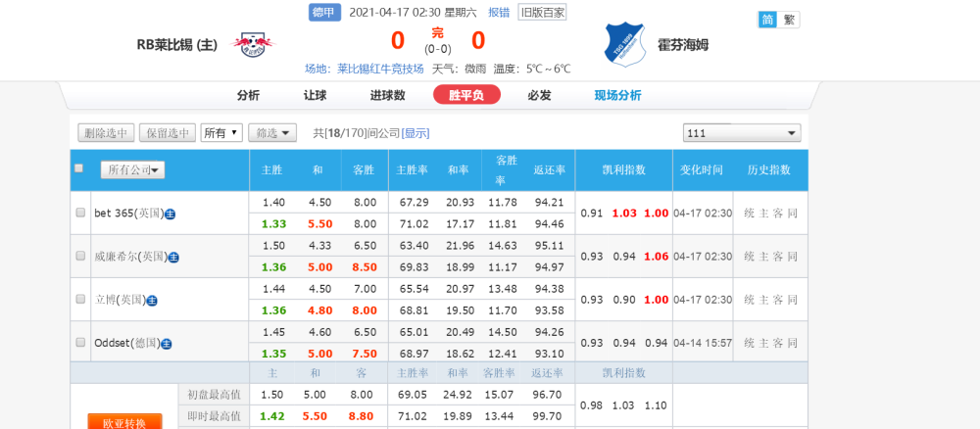The width and height of the screenshot is (980, 429).
Task: Click the blue 主 icon beside 威廉希尔
Action: point(173,258)
